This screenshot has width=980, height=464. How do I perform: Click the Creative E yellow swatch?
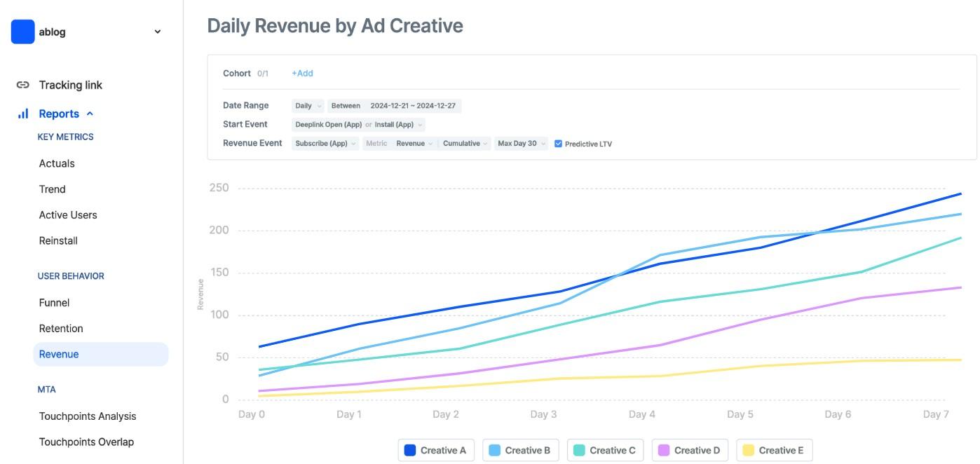(749, 451)
